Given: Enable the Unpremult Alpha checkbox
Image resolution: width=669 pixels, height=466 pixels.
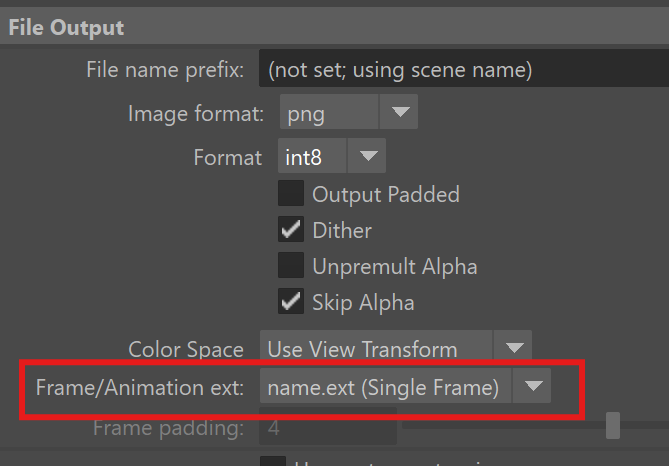Looking at the screenshot, I should [x=291, y=265].
